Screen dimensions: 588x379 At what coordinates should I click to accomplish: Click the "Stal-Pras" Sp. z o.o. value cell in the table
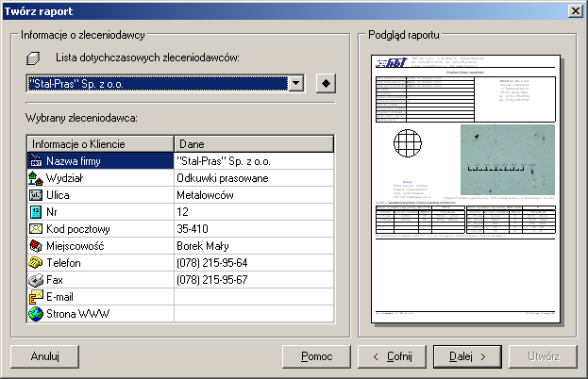coord(254,161)
